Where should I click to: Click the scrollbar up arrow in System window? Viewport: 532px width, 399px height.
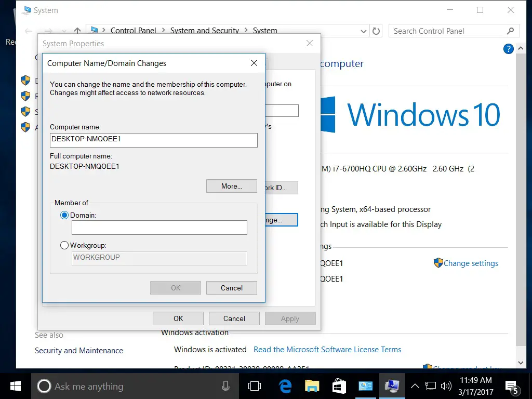pyautogui.click(x=521, y=48)
